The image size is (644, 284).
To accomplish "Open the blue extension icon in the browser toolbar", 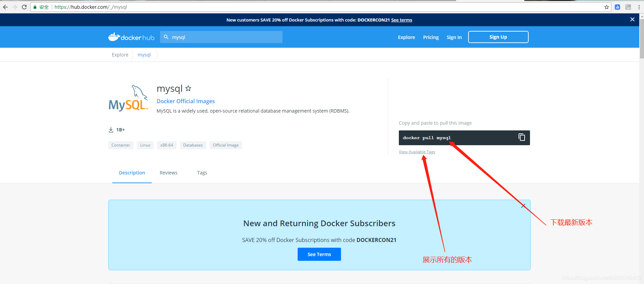I will (x=617, y=7).
